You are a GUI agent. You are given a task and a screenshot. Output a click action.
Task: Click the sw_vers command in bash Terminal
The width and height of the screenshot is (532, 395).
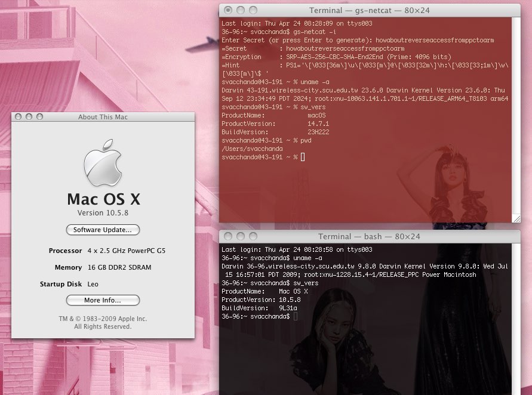306,283
